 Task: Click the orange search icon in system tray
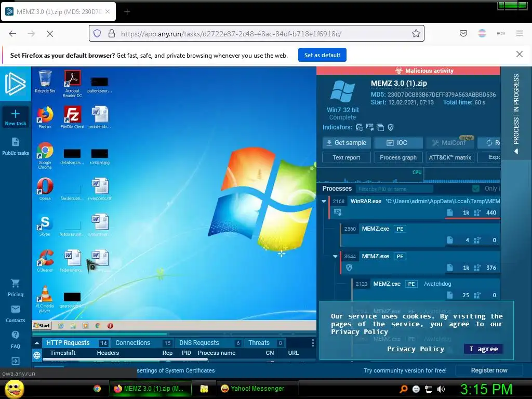click(403, 389)
